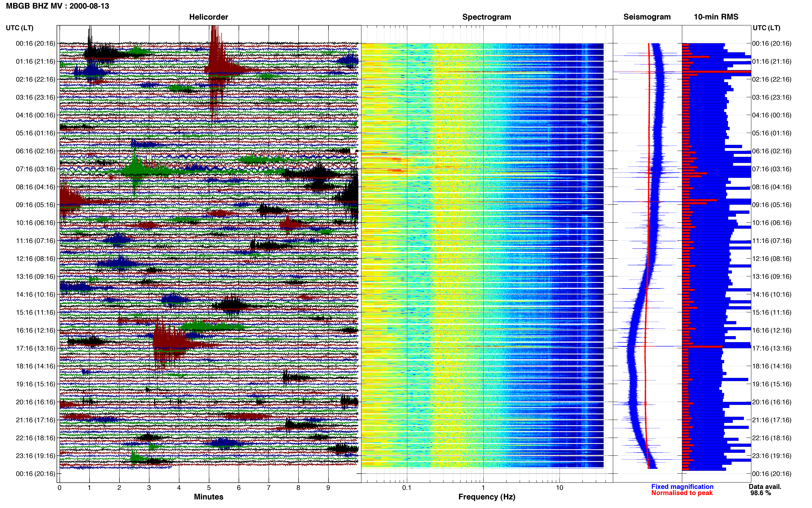Click the 'Fixed magnification' legend text
The height and width of the screenshot is (508, 812).
pyautogui.click(x=682, y=486)
